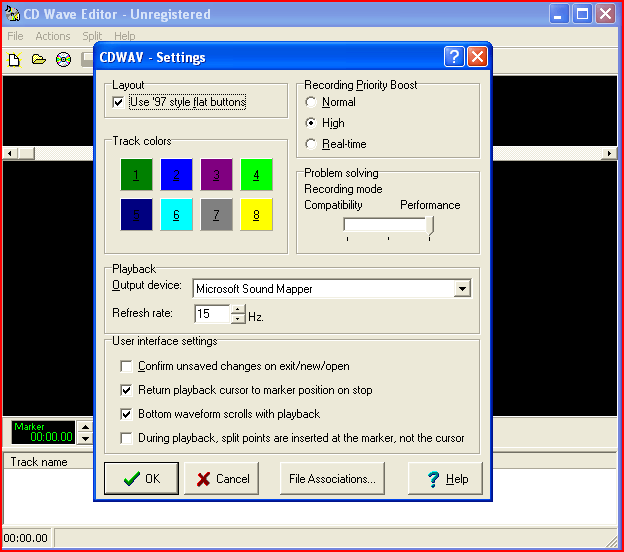Increase Refresh rate with up spinner
624x552 pixels.
pos(238,309)
